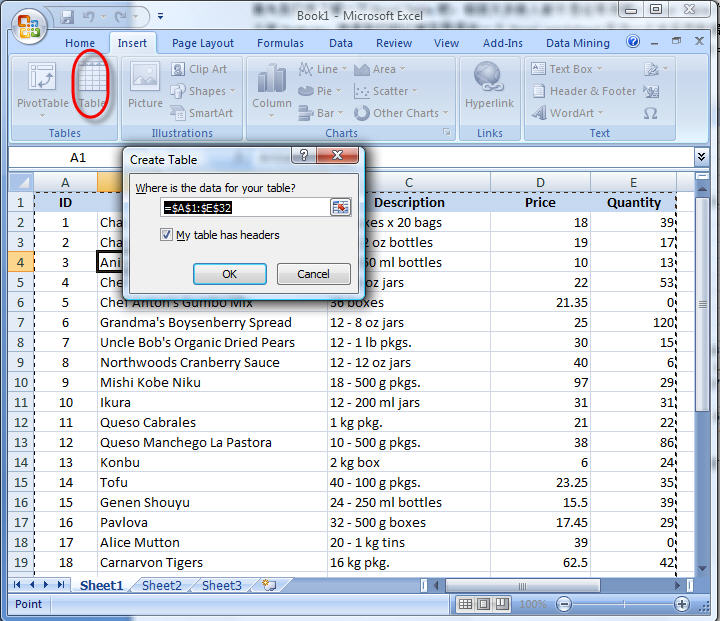Click the vertical scrollbar down arrow
This screenshot has width=720, height=621.
(x=702, y=569)
